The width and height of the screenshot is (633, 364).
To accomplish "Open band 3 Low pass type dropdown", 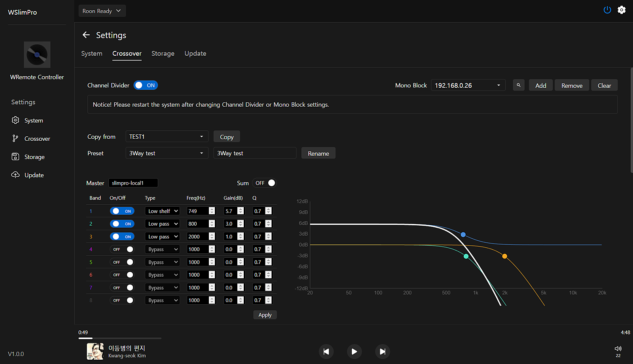I will coord(162,236).
